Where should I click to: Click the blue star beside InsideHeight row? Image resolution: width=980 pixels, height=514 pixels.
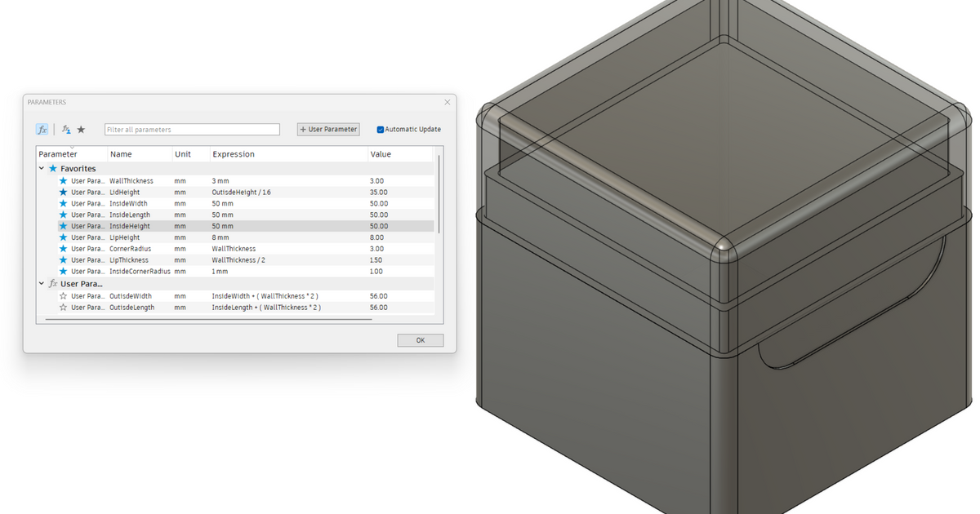tap(63, 226)
